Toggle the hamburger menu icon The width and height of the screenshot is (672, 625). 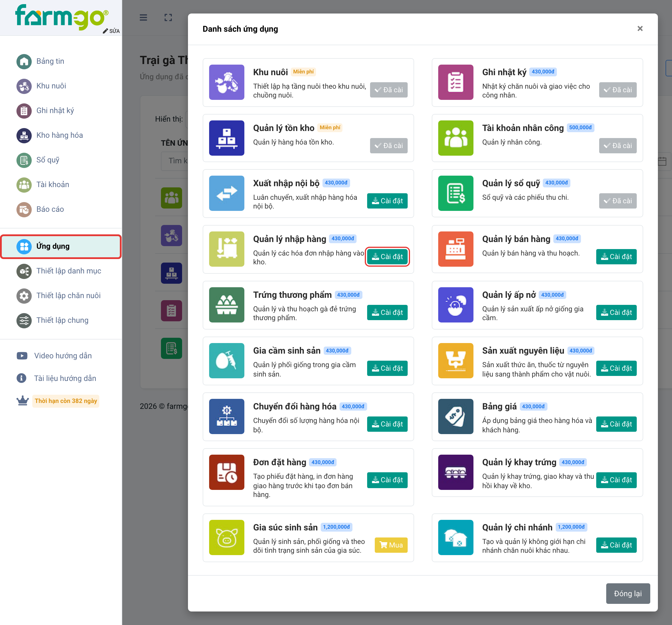coord(143,18)
